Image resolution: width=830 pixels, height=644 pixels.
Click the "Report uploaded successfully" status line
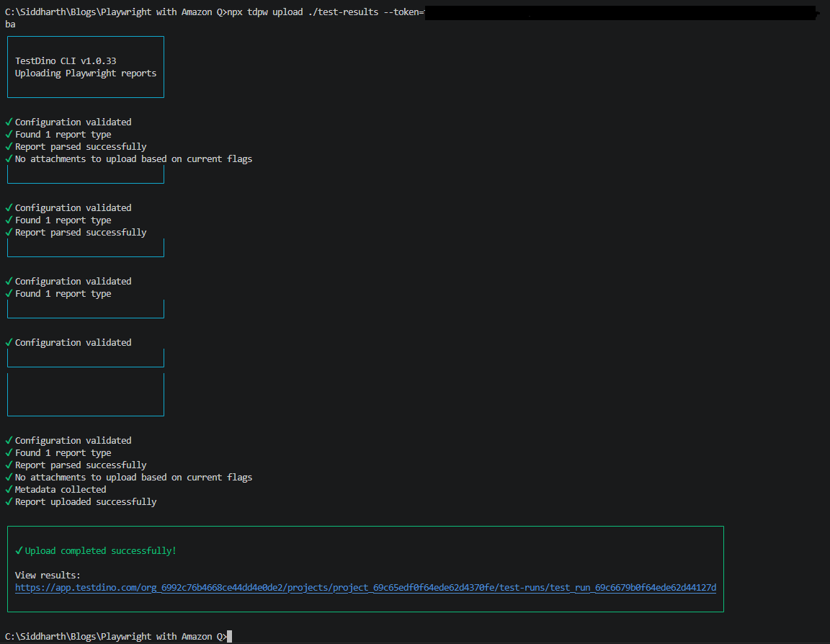(86, 502)
